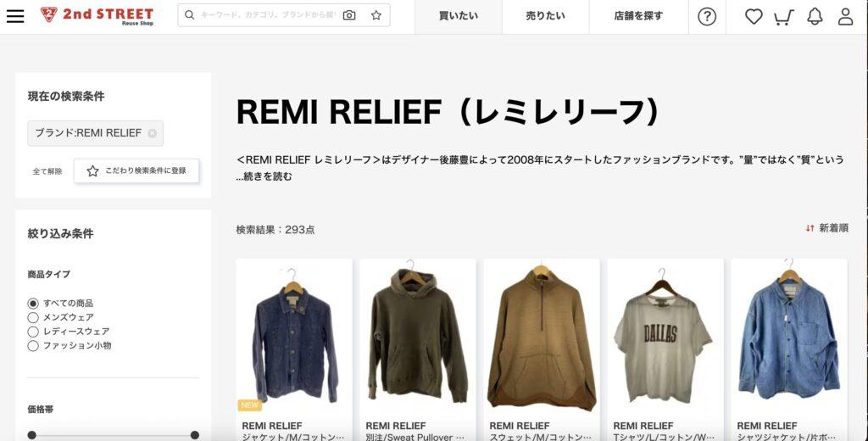The width and height of the screenshot is (868, 441).
Task: Open the 買いたい tab
Action: click(459, 17)
